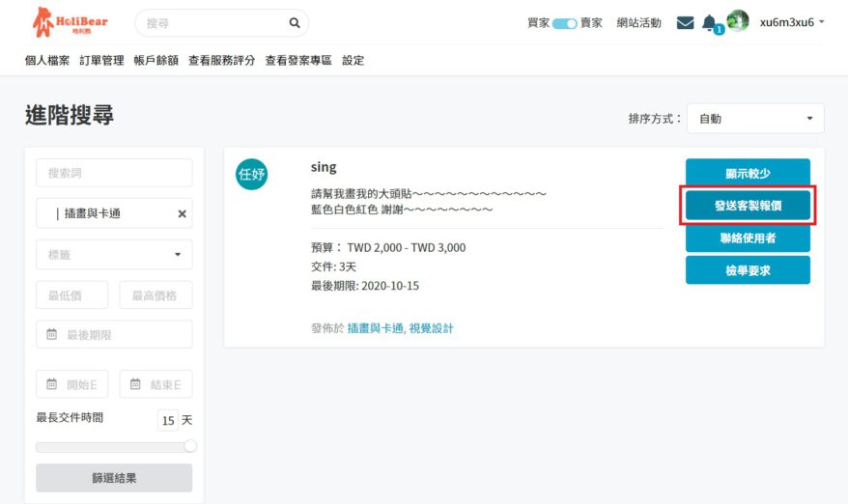Open the 個人檔案 menu

coord(47,61)
